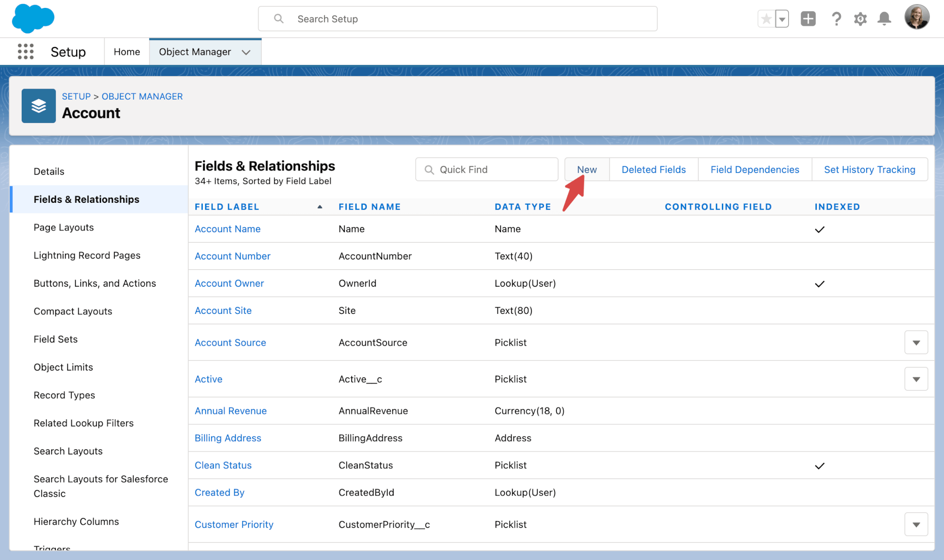Click the New field button
Image resolution: width=944 pixels, height=560 pixels.
coord(586,169)
